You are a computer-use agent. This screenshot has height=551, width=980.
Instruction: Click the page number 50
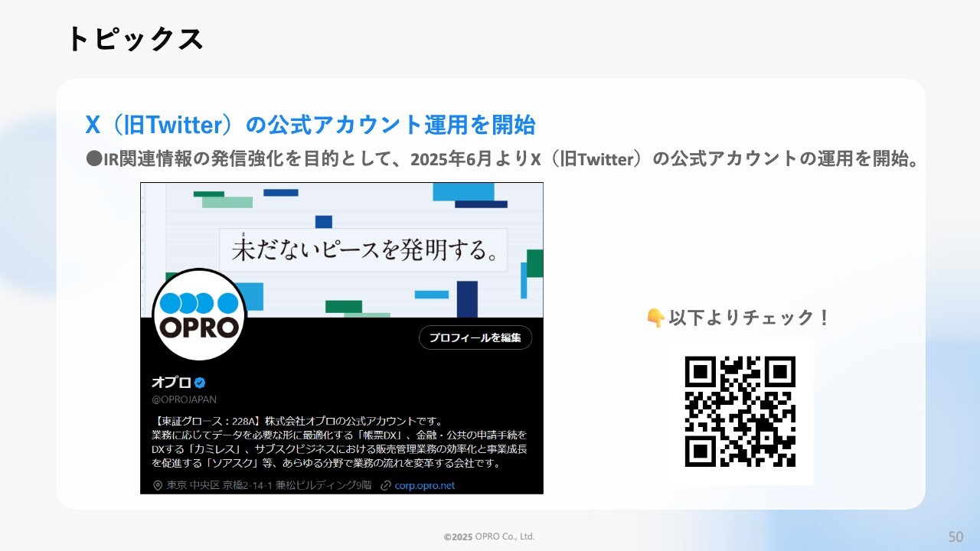(955, 536)
